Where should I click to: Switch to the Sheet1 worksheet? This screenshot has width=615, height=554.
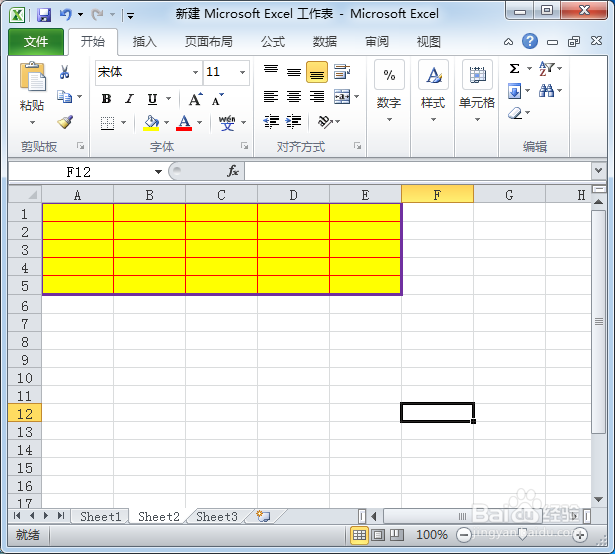[100, 517]
